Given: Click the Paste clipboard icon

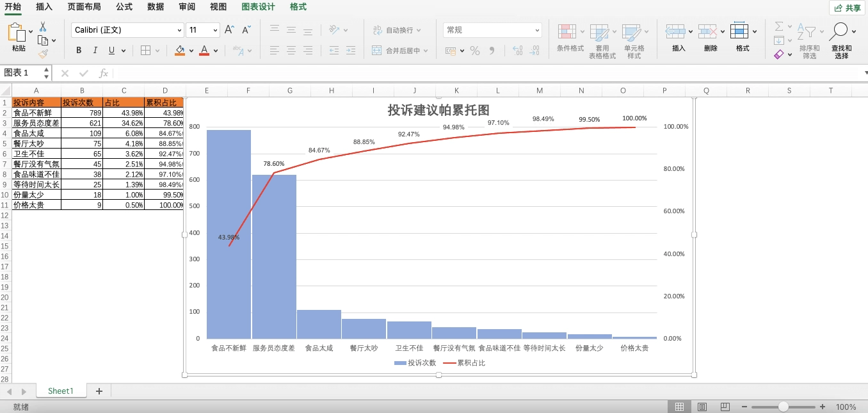Looking at the screenshot, I should coord(17,32).
